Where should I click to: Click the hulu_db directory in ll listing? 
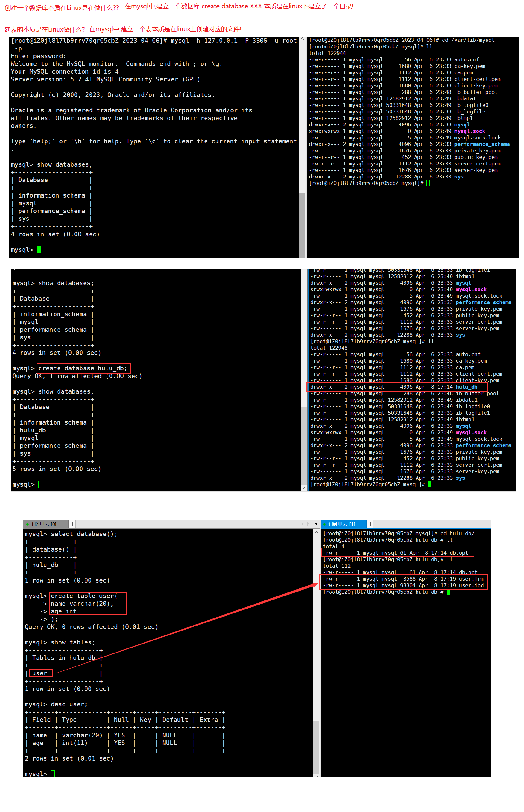(466, 387)
